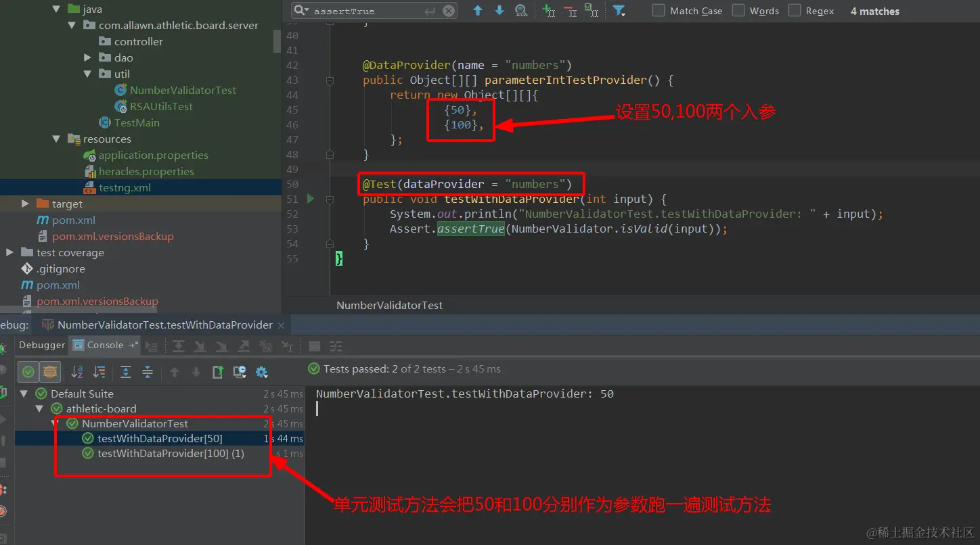980x545 pixels.
Task: Switch to the Debugger tab
Action: click(x=42, y=346)
